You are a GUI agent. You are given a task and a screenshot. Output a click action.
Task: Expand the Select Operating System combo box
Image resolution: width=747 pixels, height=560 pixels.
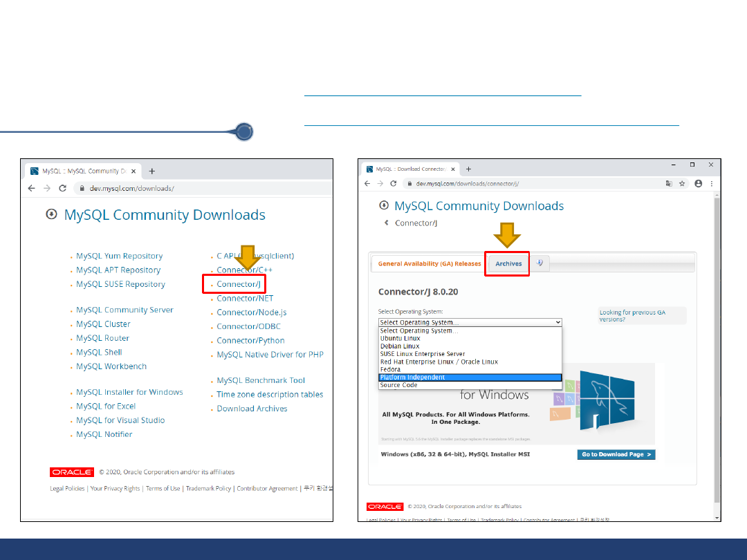470,322
